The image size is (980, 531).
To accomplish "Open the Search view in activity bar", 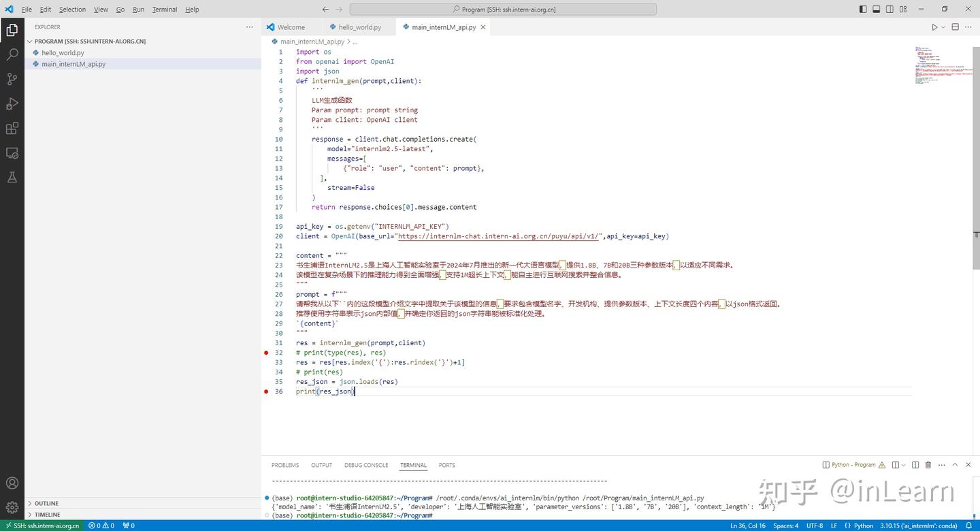I will point(12,54).
